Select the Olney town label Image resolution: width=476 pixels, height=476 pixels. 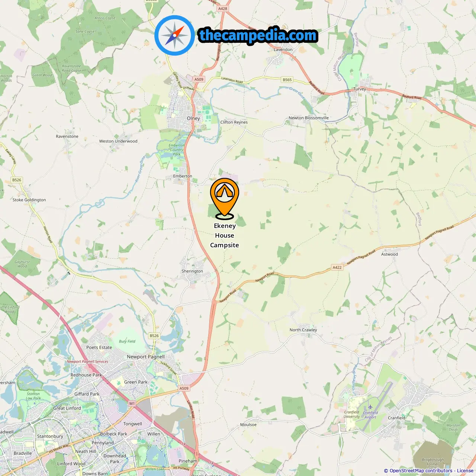coord(193,118)
